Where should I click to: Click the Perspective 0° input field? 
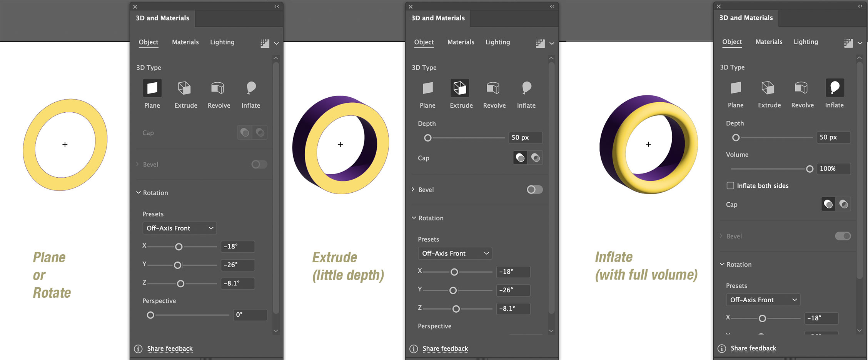pos(250,315)
